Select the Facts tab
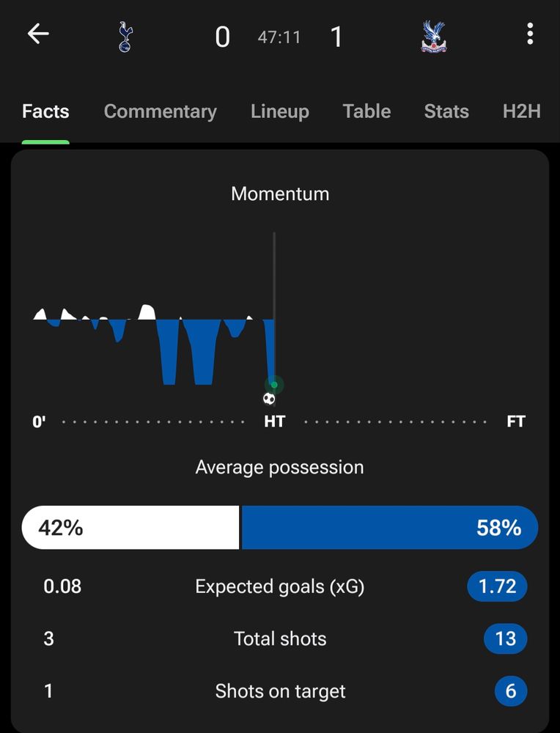560x733 pixels. (45, 111)
